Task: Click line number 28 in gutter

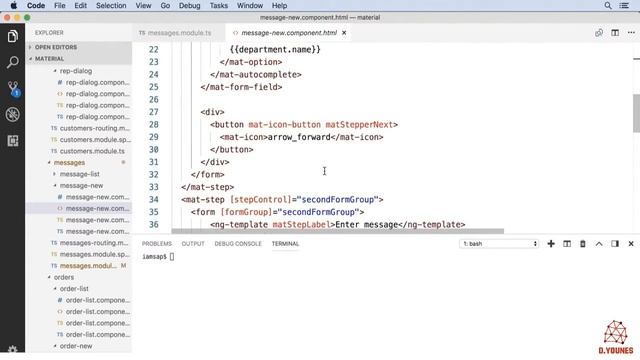Action: pos(153,124)
